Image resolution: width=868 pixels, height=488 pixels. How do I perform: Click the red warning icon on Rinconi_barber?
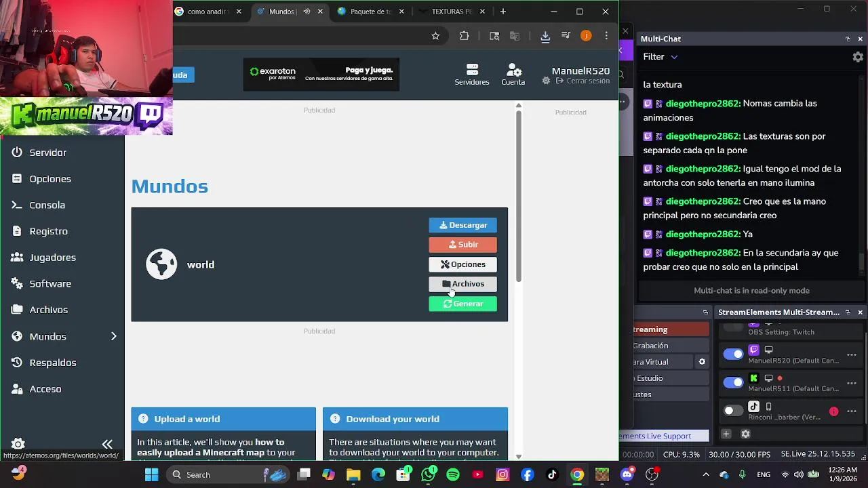[x=833, y=411]
